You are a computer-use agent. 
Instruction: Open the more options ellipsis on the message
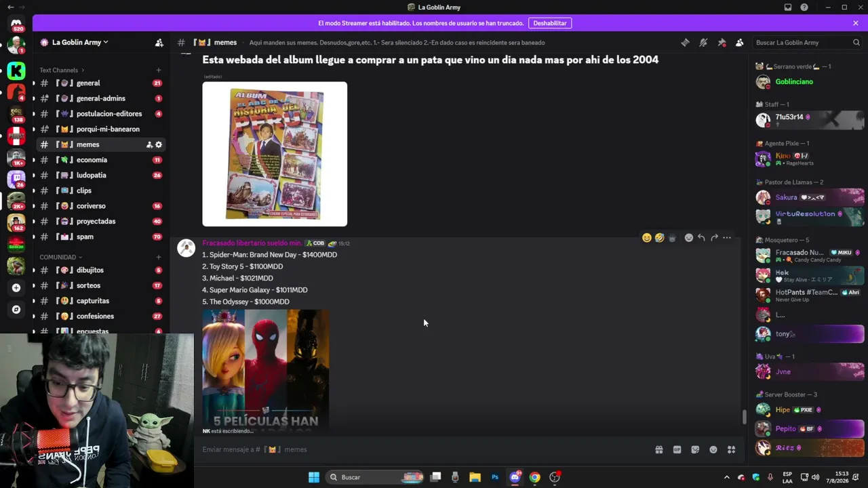coord(727,238)
